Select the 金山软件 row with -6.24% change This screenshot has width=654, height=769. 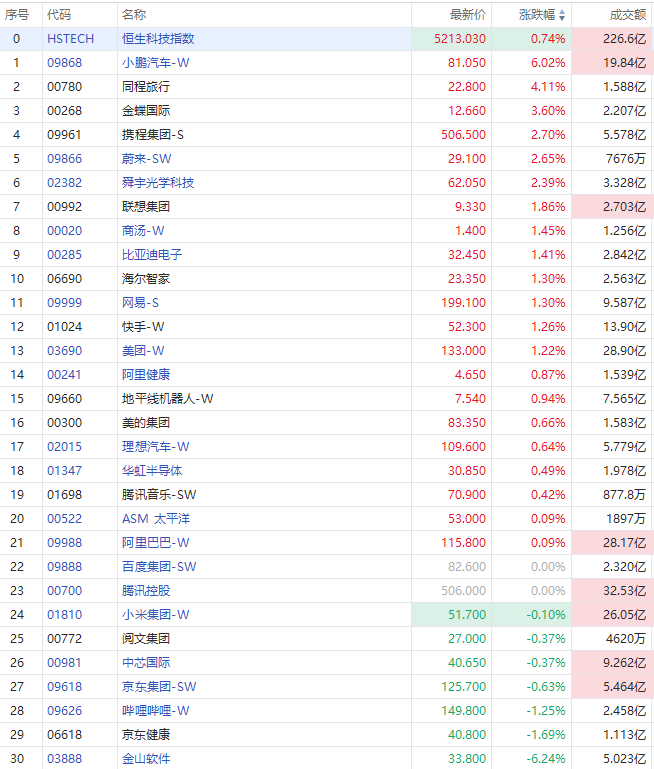[x=145, y=759]
